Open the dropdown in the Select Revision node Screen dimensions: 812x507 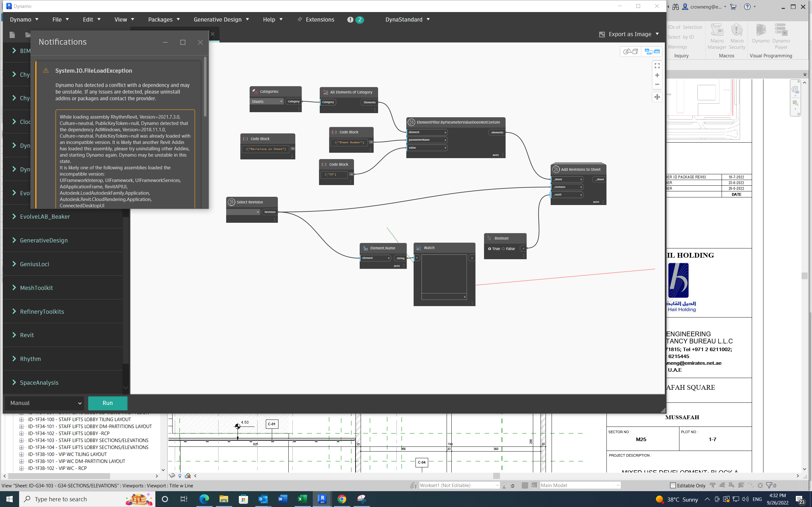(x=243, y=212)
